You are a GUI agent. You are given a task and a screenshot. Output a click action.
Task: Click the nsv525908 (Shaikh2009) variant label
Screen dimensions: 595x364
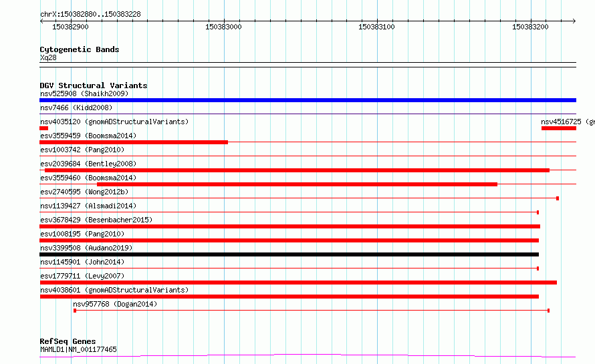[84, 94]
